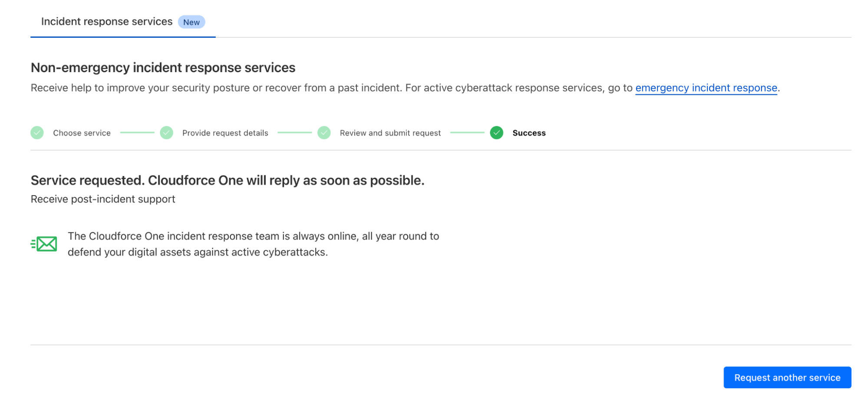Open the Incident response services tab
868x406 pixels.
coord(107,22)
